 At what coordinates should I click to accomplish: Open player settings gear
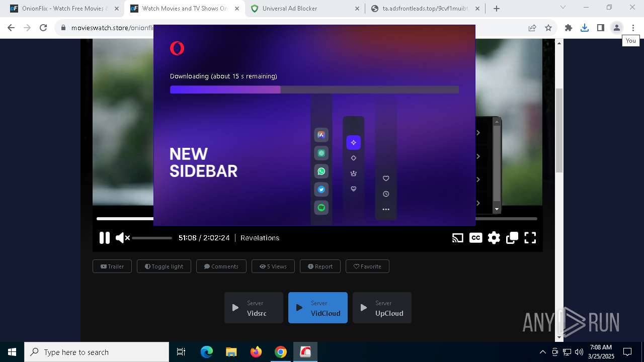pos(494,238)
